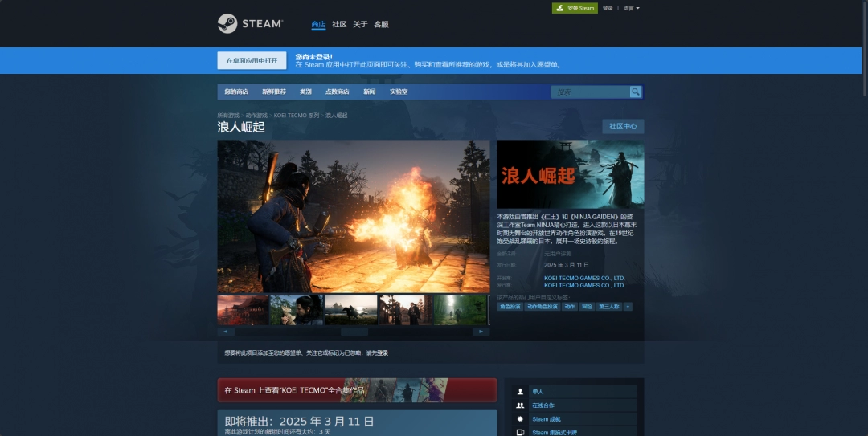Click the Steam 成就 achievements icon
This screenshot has width=868, height=436.
(521, 419)
